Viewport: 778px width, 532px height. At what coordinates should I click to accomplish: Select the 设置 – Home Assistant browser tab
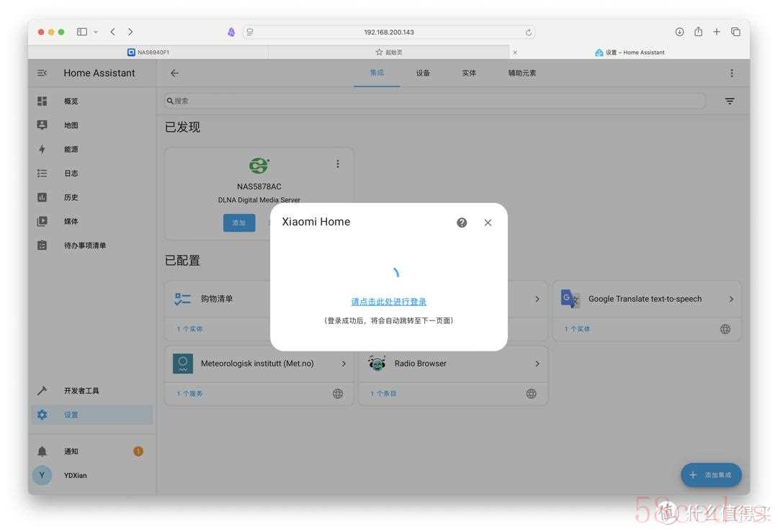630,52
